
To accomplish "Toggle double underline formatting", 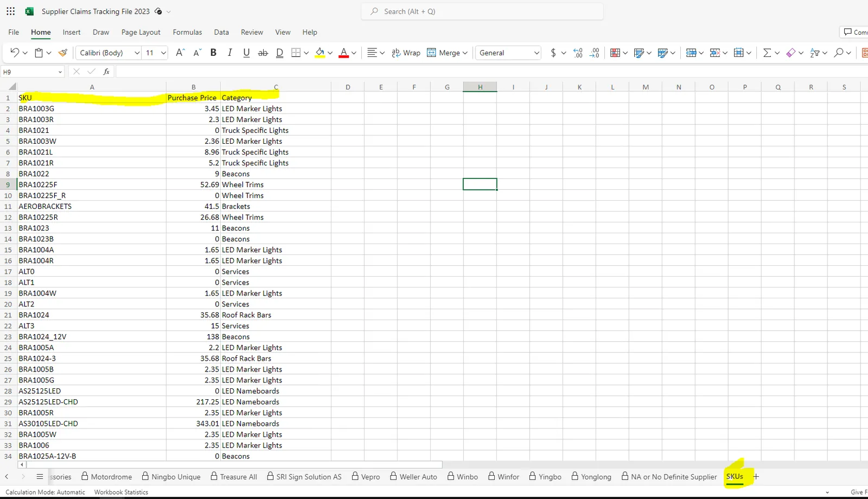I will click(279, 53).
